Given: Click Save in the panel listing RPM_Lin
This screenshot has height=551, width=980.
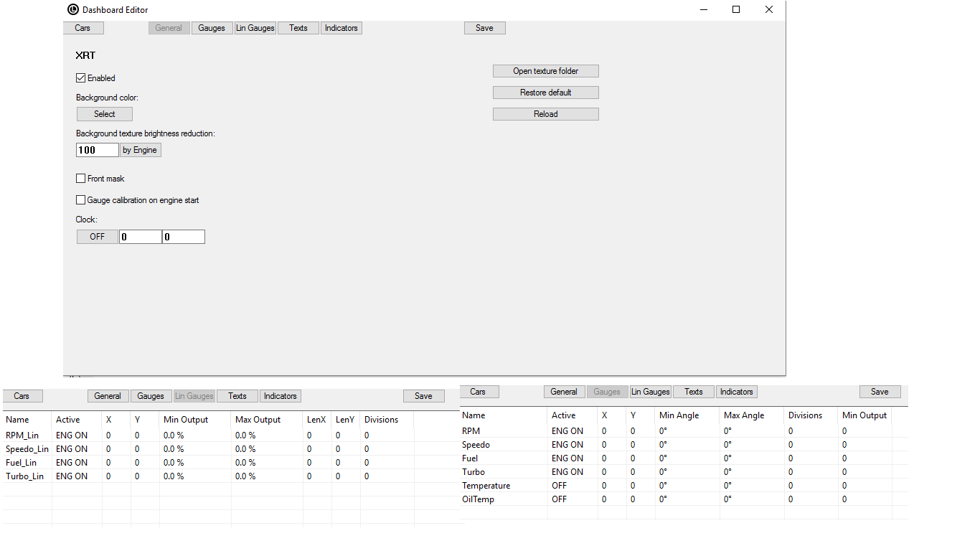Looking at the screenshot, I should [423, 396].
